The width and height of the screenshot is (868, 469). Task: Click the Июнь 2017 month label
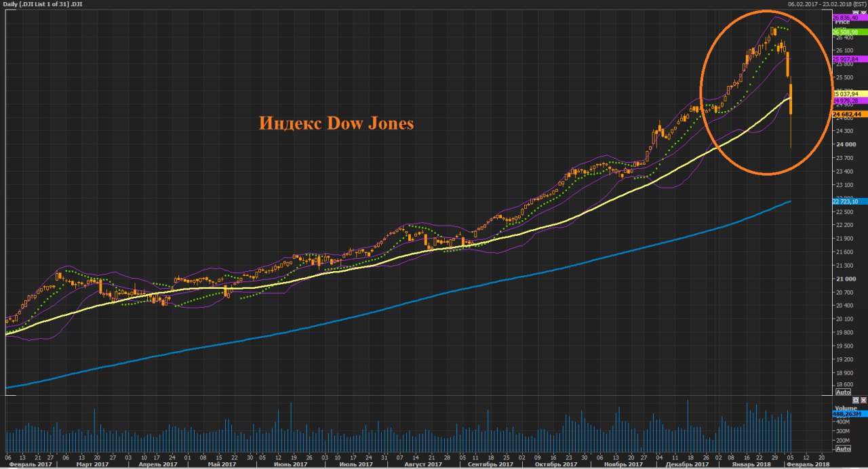coord(290,464)
